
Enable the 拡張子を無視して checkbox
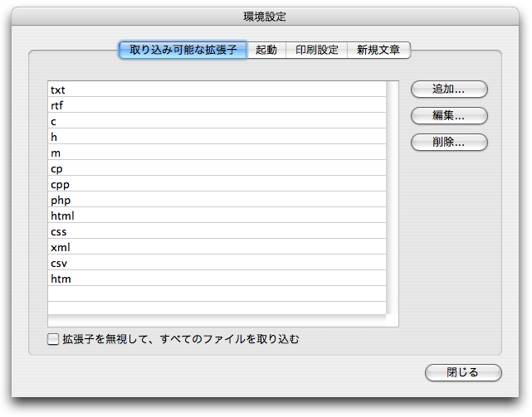(54, 339)
